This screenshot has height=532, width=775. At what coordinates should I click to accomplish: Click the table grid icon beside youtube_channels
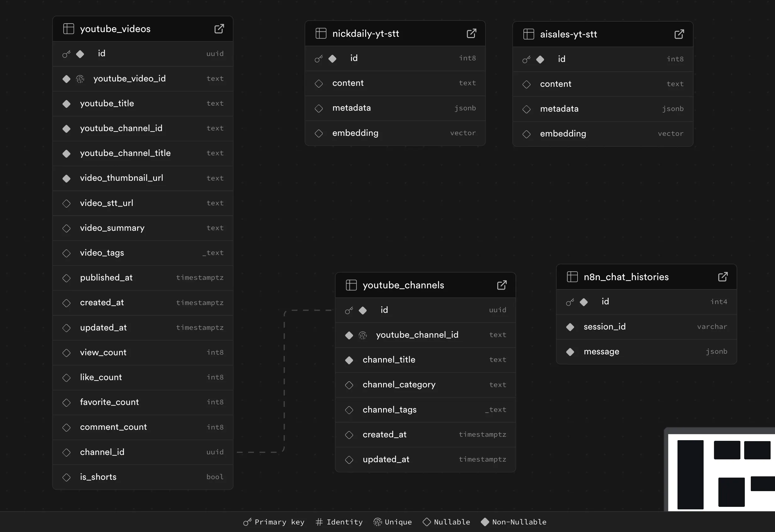(351, 285)
